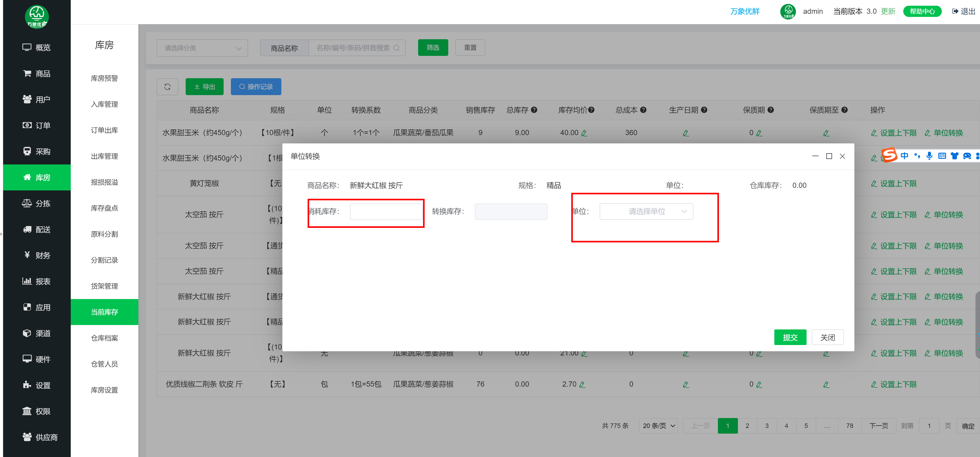Viewport: 980px width, 457px height.
Task: Click the 关闭 close button in dialog
Action: click(x=827, y=337)
